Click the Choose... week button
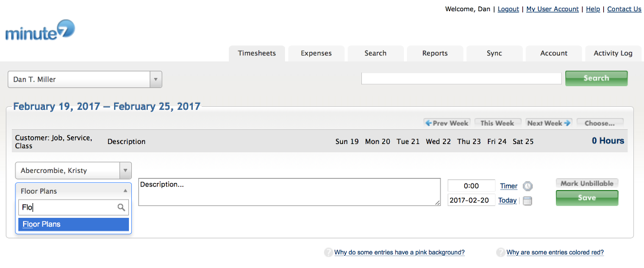The image size is (644, 268). click(x=600, y=123)
